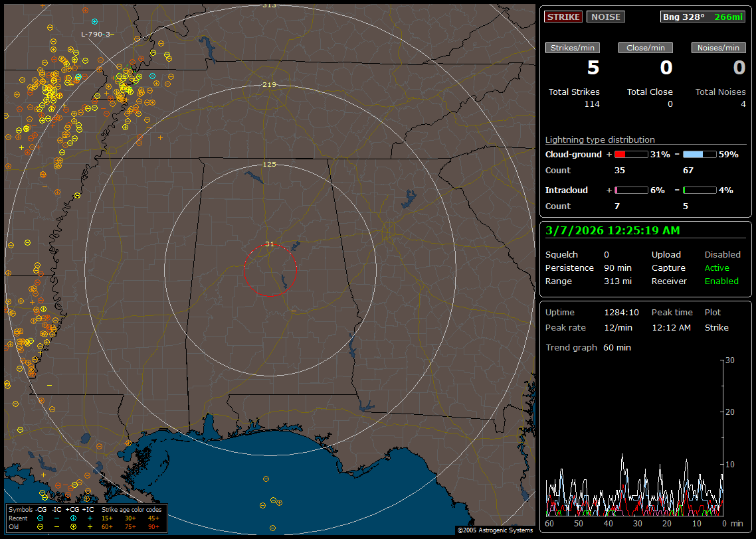
Task: Select the Close/min label button
Action: (x=646, y=48)
